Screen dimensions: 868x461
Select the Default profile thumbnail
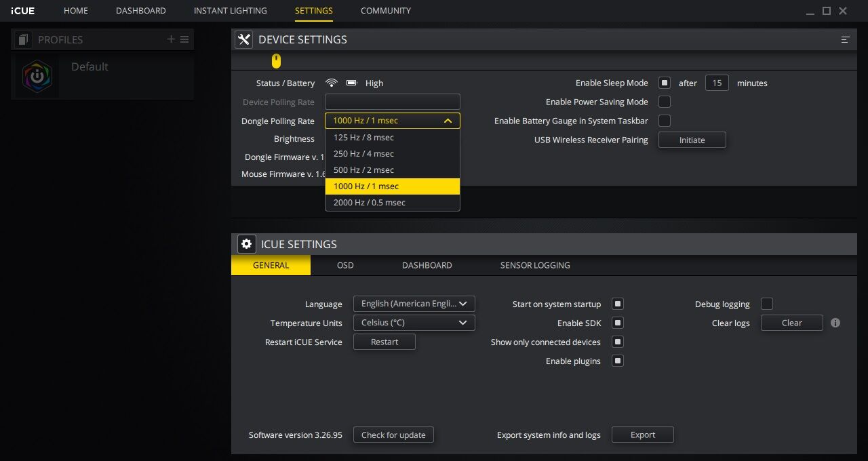click(x=37, y=77)
